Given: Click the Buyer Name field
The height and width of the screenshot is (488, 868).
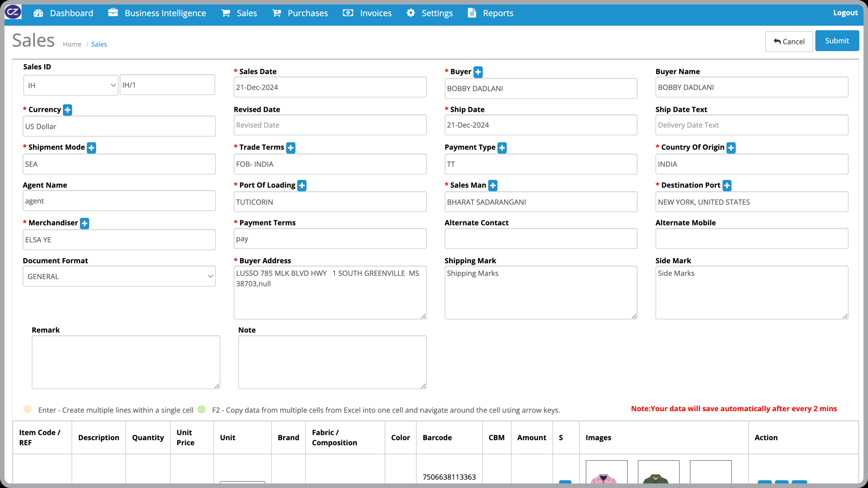Looking at the screenshot, I should pos(751,87).
